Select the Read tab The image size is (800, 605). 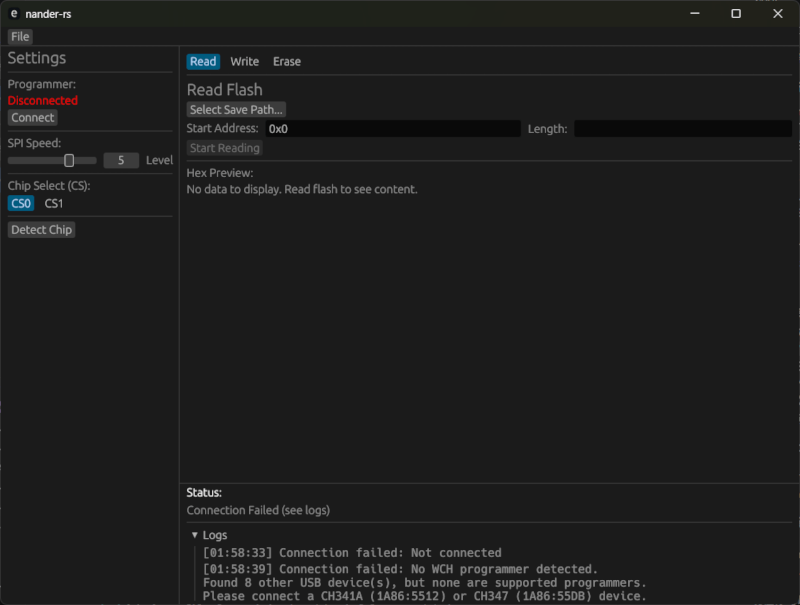tap(203, 61)
